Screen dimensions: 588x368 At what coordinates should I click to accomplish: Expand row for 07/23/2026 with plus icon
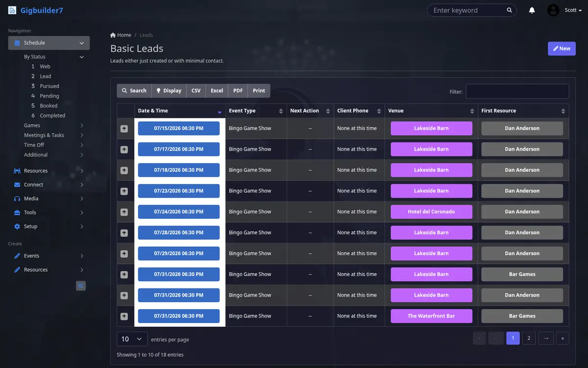coord(124,191)
